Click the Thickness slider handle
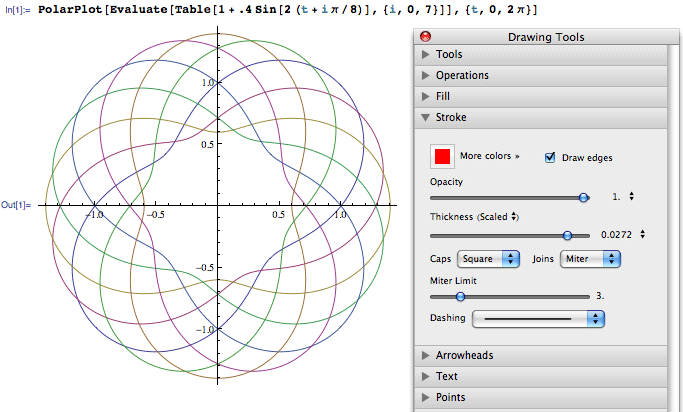683x412 pixels. [x=568, y=235]
